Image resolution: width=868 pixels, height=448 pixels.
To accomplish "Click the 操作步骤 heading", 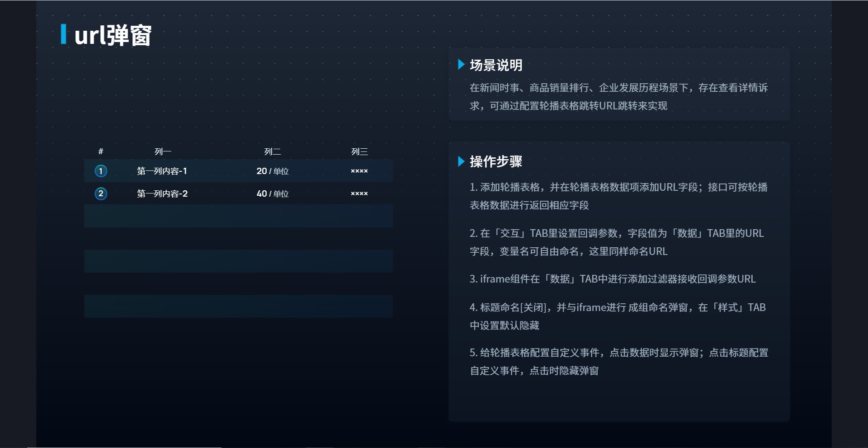I will tap(496, 161).
